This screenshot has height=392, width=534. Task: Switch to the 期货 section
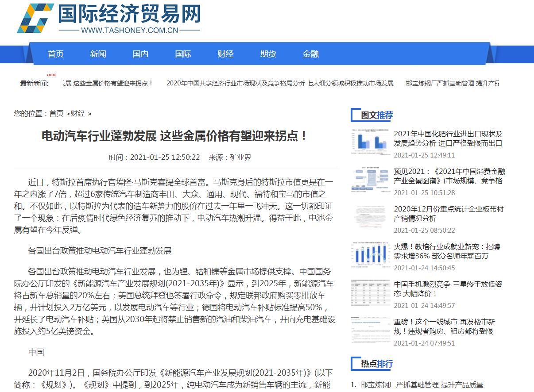pos(268,54)
